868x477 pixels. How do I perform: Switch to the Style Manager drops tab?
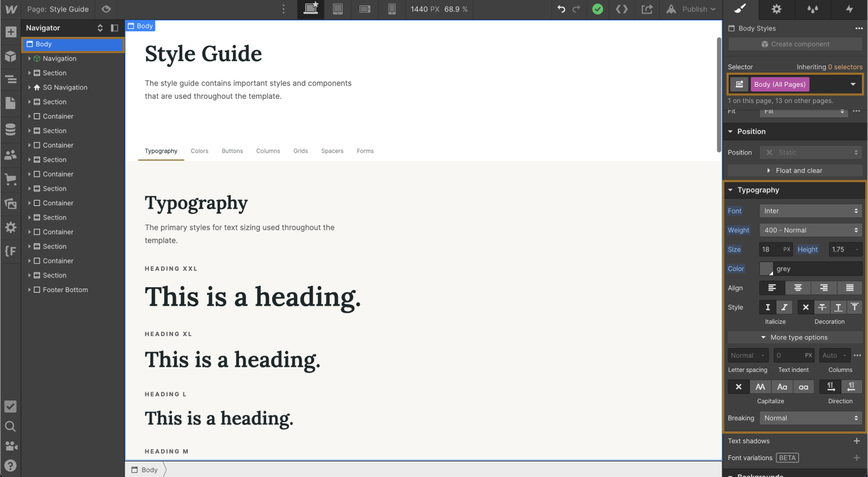click(813, 9)
